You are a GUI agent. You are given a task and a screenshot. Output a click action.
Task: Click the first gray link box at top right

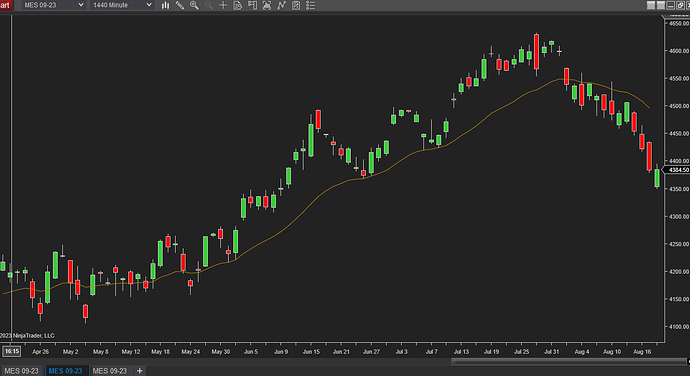[651, 5]
